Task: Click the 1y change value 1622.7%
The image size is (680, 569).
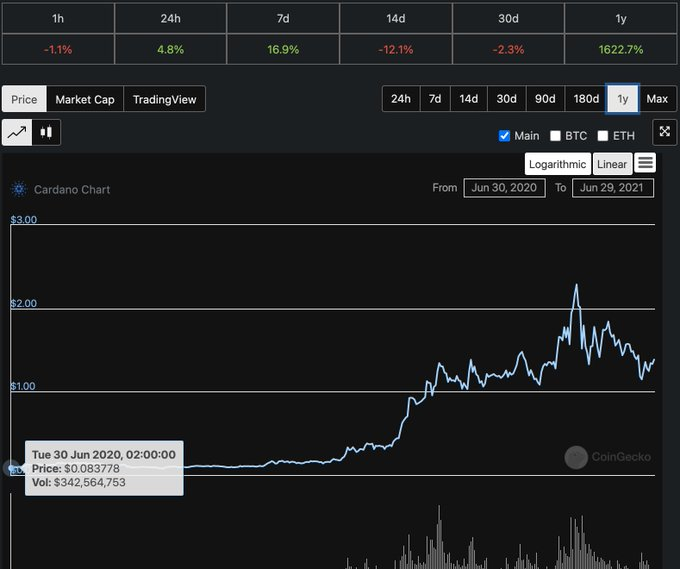Action: click(621, 49)
